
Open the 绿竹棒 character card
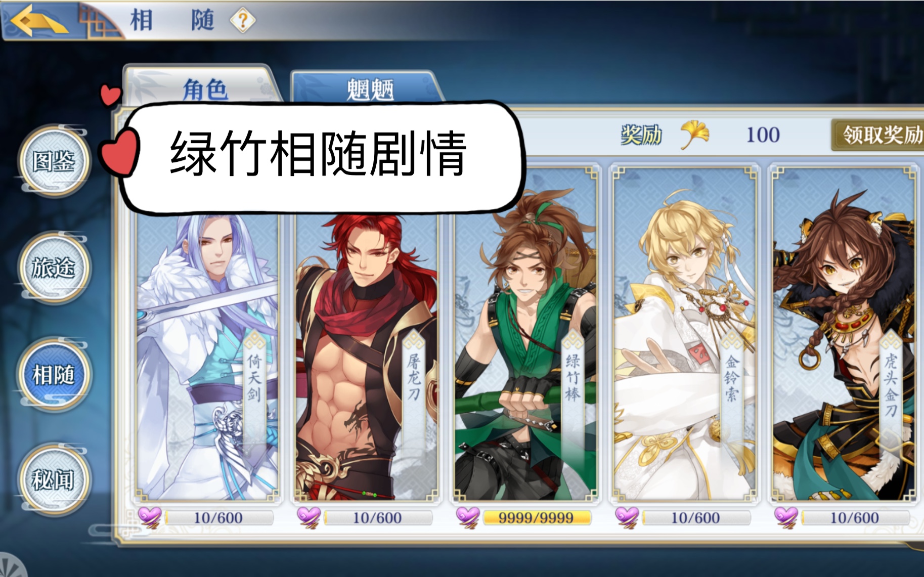[x=525, y=334]
